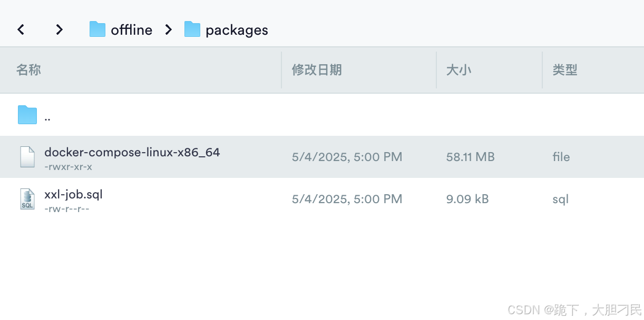Image resolution: width=644 pixels, height=320 pixels.
Task: Click the SQL file icon for xxl-job.sql
Action: click(27, 199)
